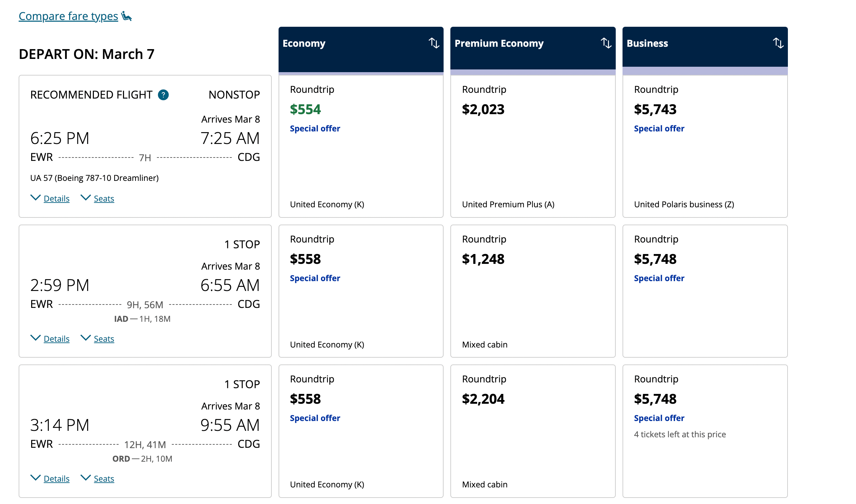Click the Recommended Flight help question icon
856x504 pixels.
pos(163,95)
